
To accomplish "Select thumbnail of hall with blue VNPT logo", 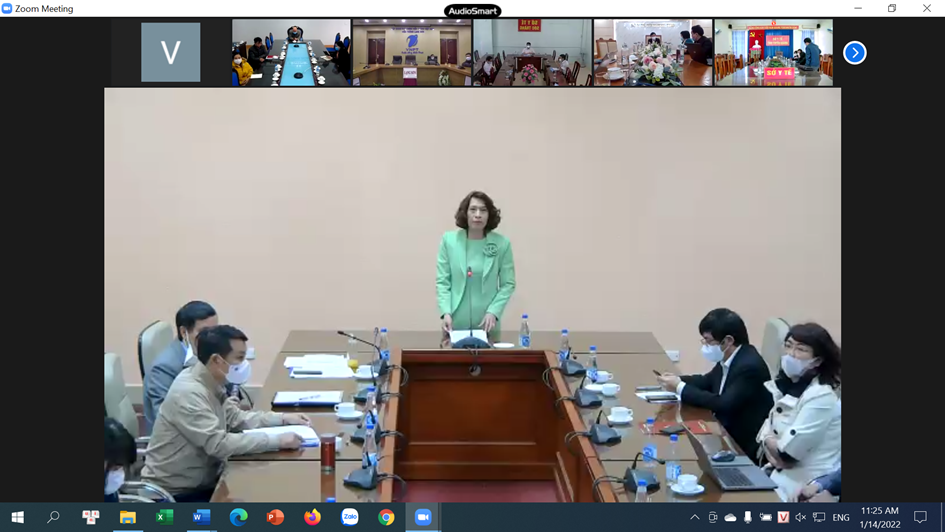I will (412, 52).
